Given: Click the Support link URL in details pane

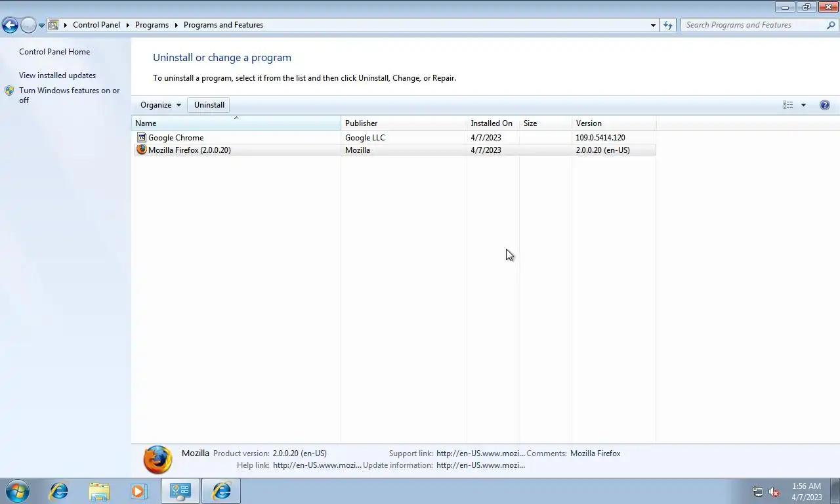Looking at the screenshot, I should click(x=480, y=453).
